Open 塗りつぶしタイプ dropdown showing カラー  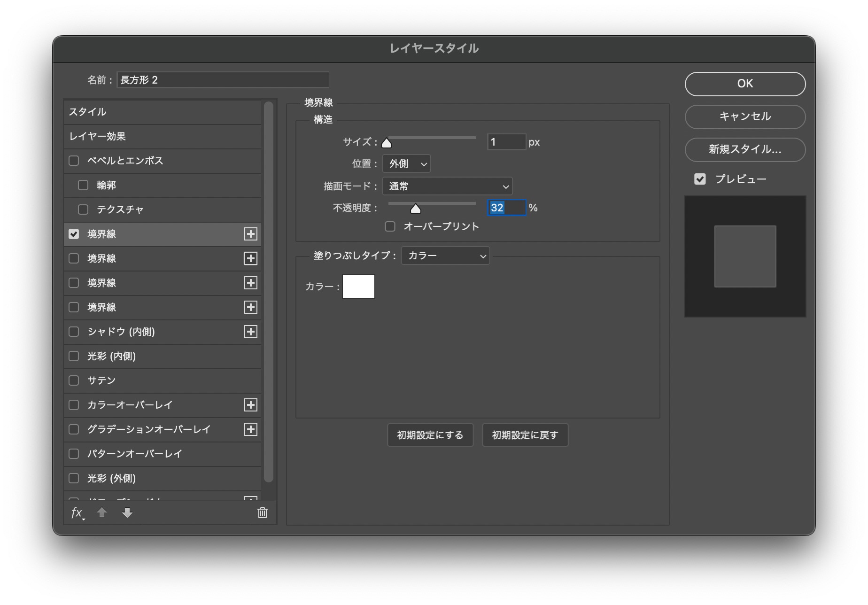coord(445,256)
